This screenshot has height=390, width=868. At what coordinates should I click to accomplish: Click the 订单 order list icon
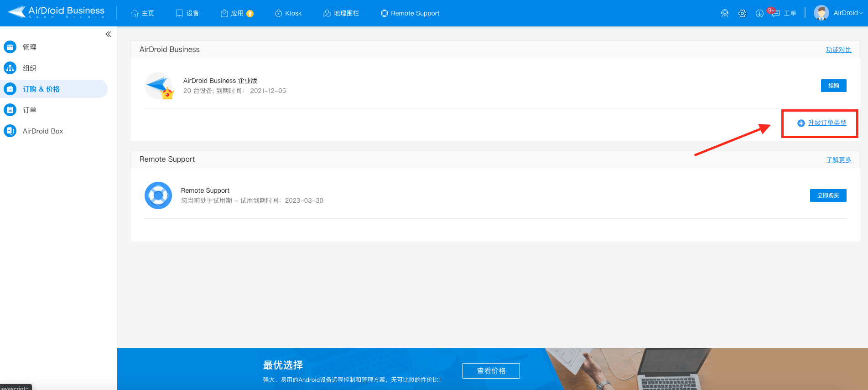10,110
